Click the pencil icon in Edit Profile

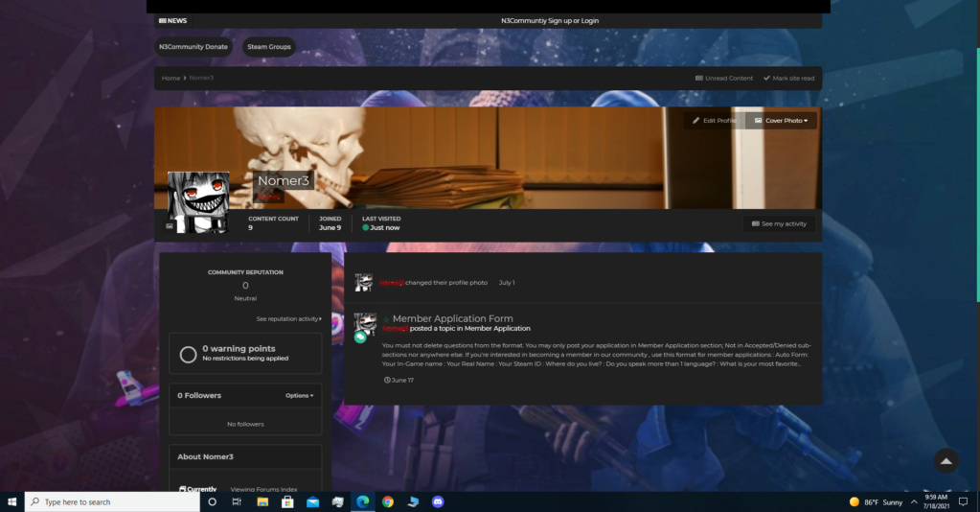click(x=695, y=120)
